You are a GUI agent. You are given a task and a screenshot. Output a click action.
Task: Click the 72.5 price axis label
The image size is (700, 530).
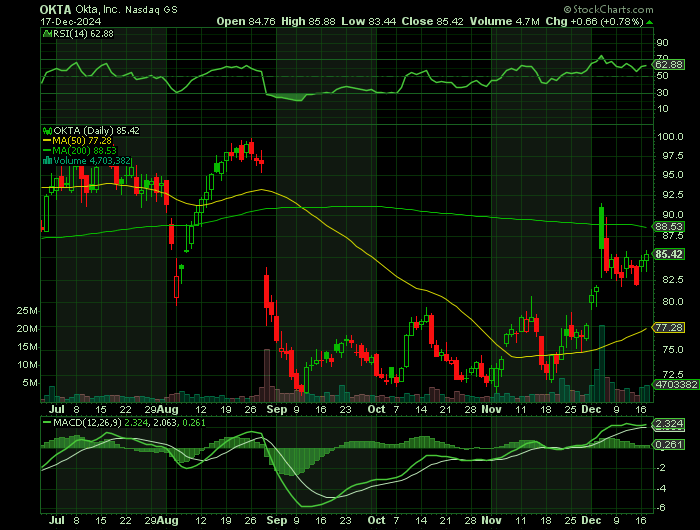point(672,374)
